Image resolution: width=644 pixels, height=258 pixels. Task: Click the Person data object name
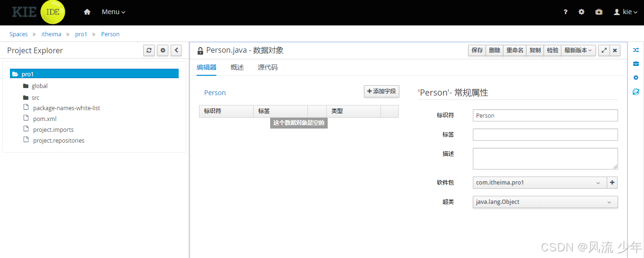pos(215,93)
